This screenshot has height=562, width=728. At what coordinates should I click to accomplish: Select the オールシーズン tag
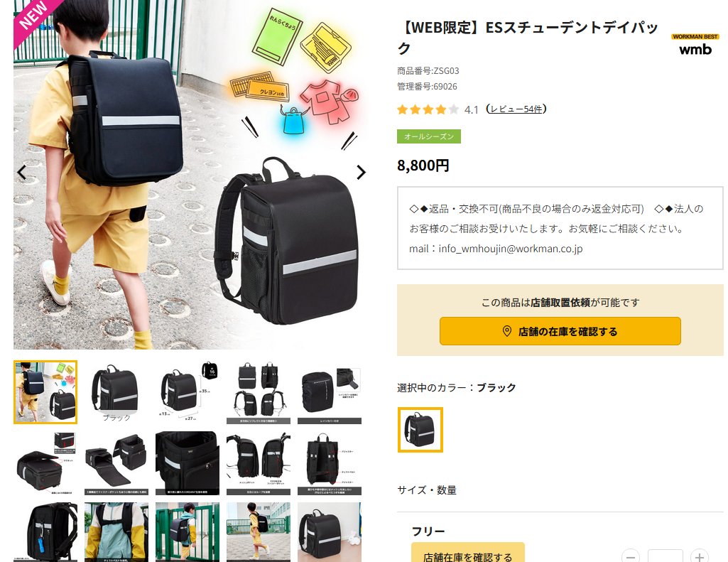point(428,136)
